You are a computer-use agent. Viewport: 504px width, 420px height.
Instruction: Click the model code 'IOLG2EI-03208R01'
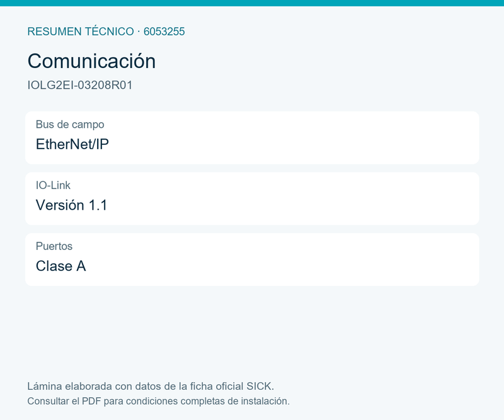(x=80, y=85)
